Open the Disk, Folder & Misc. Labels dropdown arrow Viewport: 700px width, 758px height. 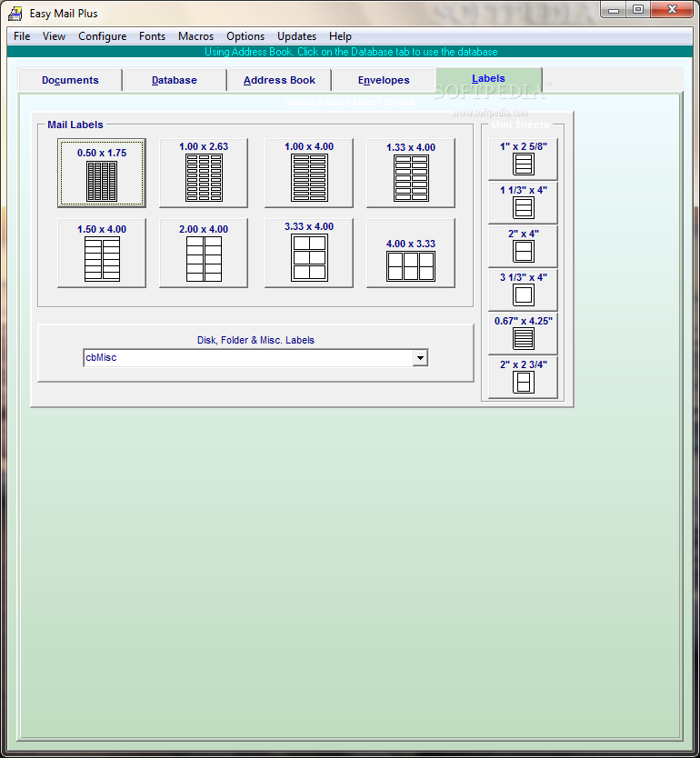pyautogui.click(x=420, y=358)
